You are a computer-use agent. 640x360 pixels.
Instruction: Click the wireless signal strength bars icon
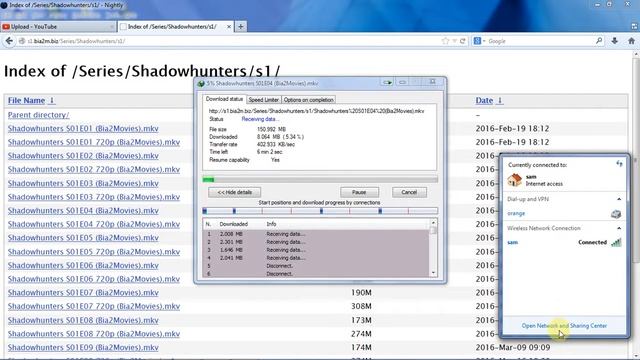point(616,242)
